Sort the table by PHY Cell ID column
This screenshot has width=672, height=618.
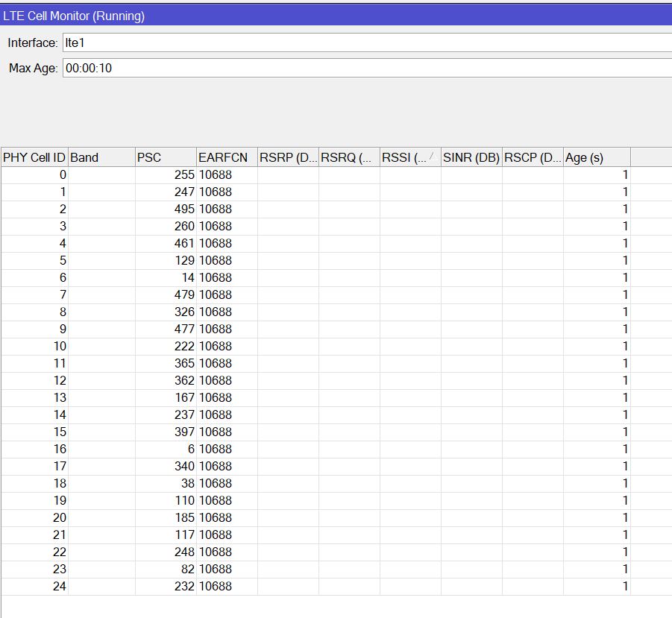[33, 157]
